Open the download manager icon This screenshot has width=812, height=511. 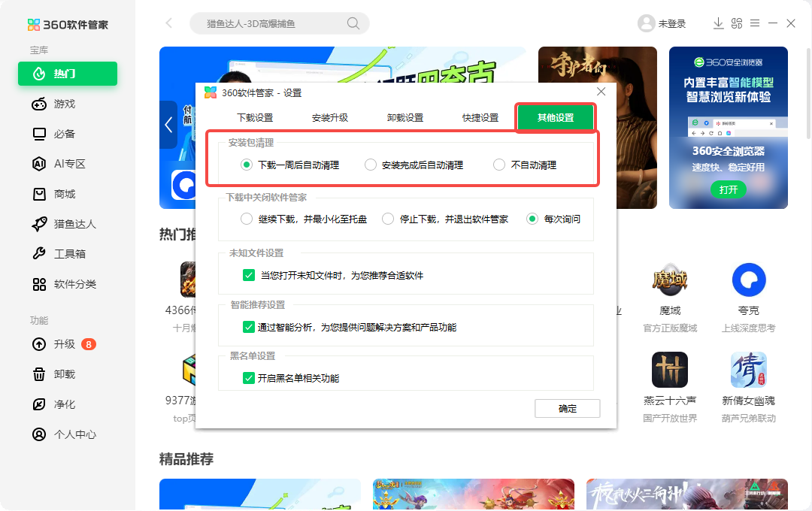(718, 23)
